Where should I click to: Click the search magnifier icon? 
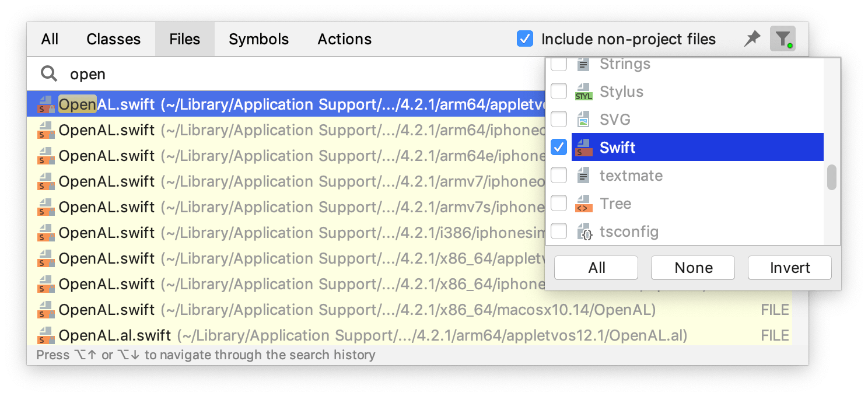(x=49, y=74)
